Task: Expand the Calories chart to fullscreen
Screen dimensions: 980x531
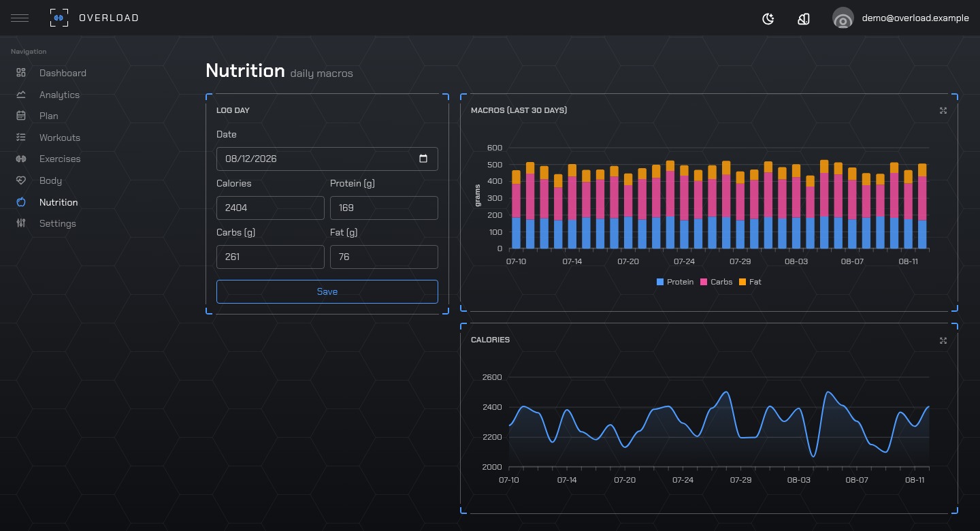Action: click(943, 340)
